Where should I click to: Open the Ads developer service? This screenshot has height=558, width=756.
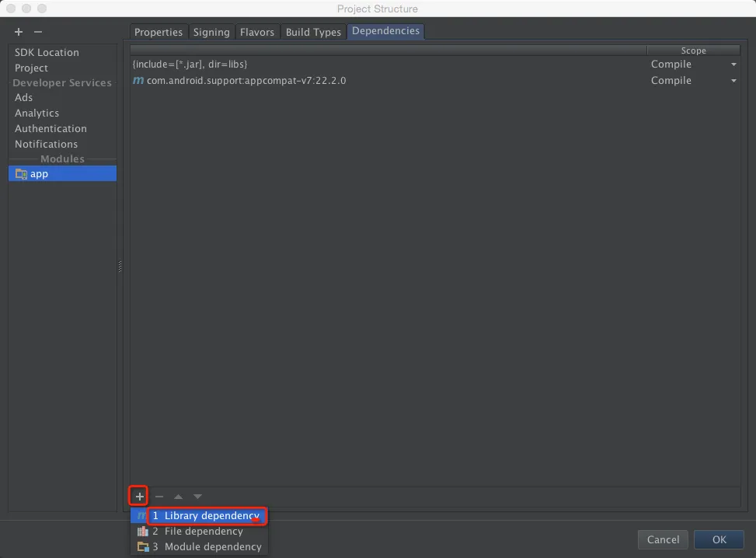tap(62, 97)
